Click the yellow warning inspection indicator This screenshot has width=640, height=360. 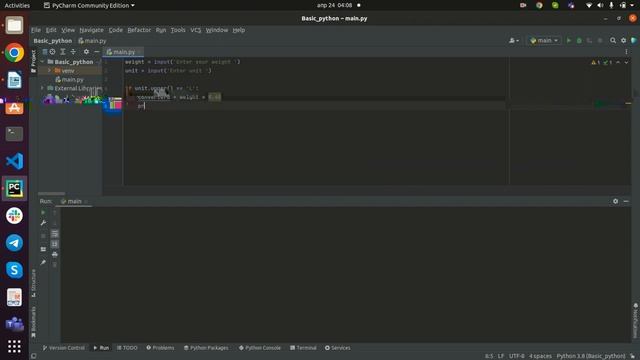pyautogui.click(x=595, y=62)
